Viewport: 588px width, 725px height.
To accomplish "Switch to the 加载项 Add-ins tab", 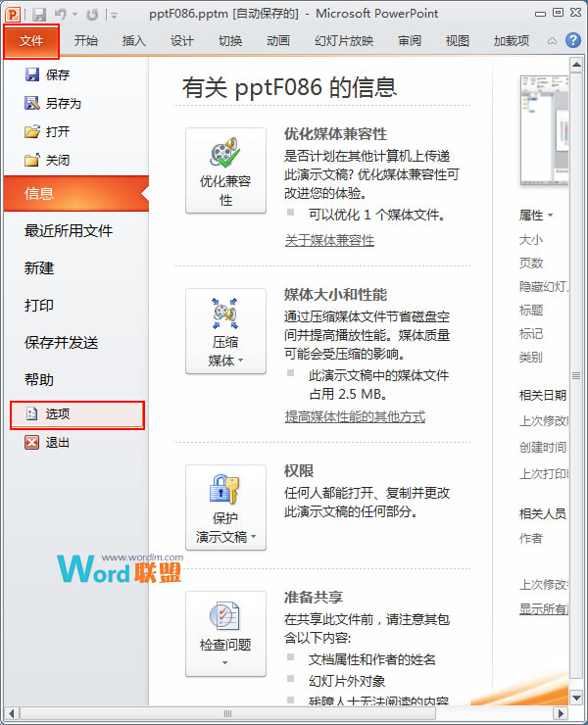I will 512,41.
